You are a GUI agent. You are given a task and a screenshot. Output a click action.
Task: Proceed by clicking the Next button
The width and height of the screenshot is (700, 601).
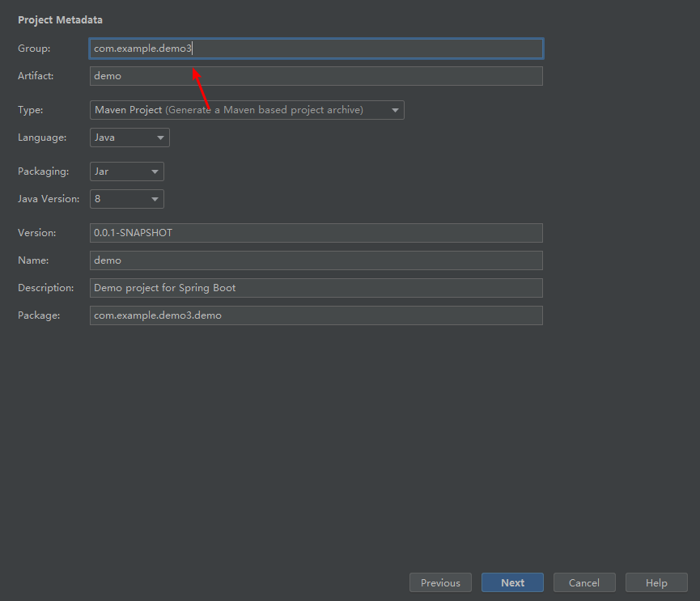click(x=512, y=582)
